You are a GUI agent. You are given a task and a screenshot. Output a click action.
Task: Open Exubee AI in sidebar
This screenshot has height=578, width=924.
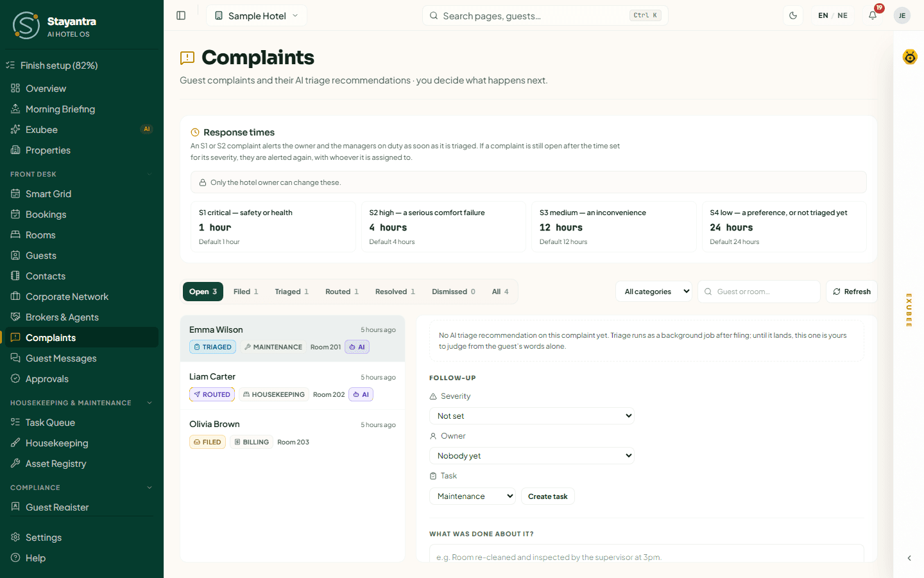coord(81,130)
